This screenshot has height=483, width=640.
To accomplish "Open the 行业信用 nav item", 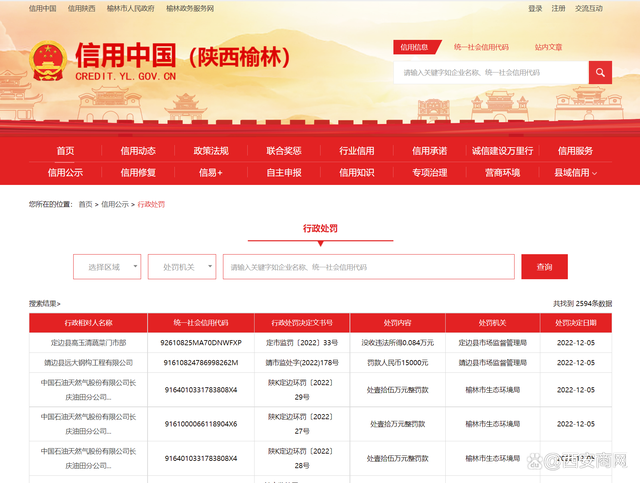I will pos(357,151).
